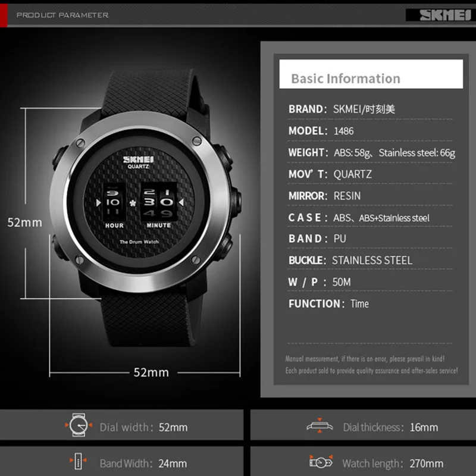Click the minute drum display window

[x=159, y=202]
